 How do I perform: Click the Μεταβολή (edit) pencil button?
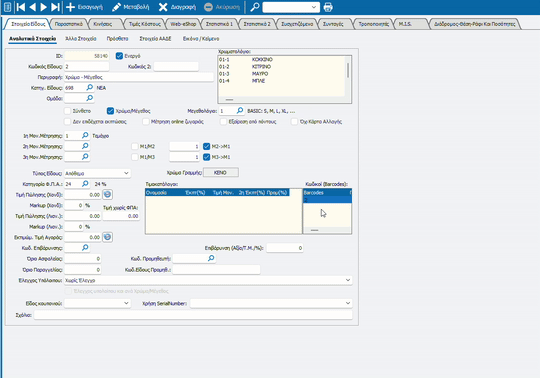(x=131, y=7)
